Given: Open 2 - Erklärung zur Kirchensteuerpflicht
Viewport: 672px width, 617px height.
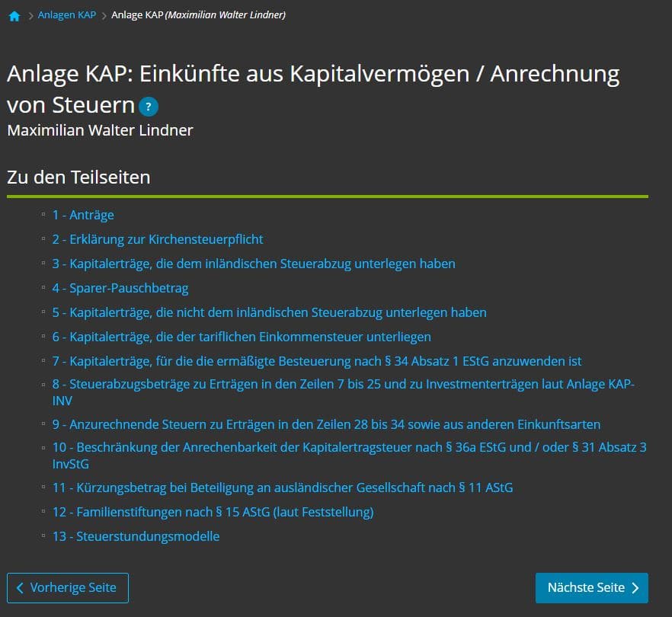Looking at the screenshot, I should pyautogui.click(x=158, y=239).
